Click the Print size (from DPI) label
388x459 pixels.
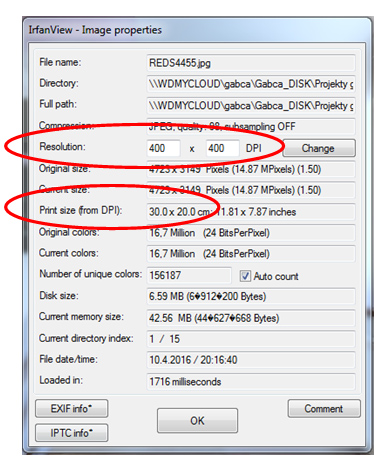(81, 210)
